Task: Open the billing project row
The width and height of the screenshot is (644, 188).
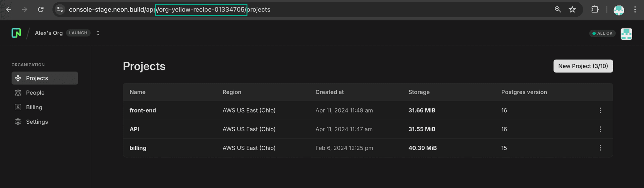Action: click(138, 148)
